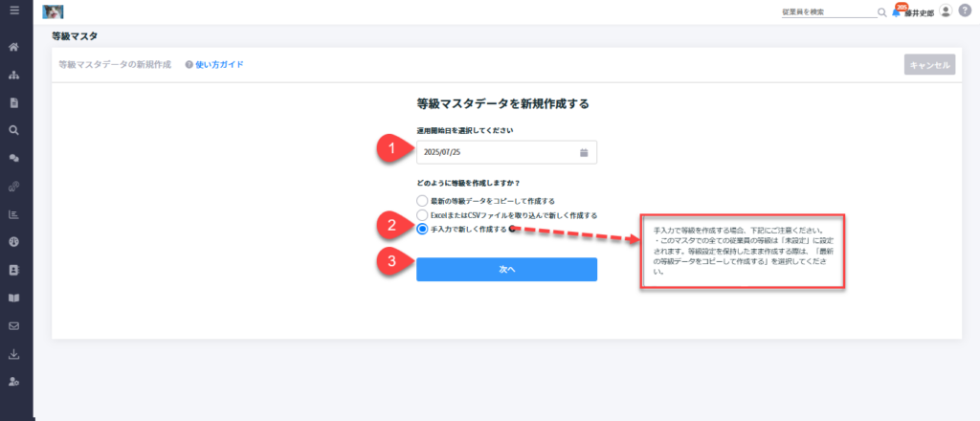Open the calendar picker icon
980x421 pixels.
(584, 152)
